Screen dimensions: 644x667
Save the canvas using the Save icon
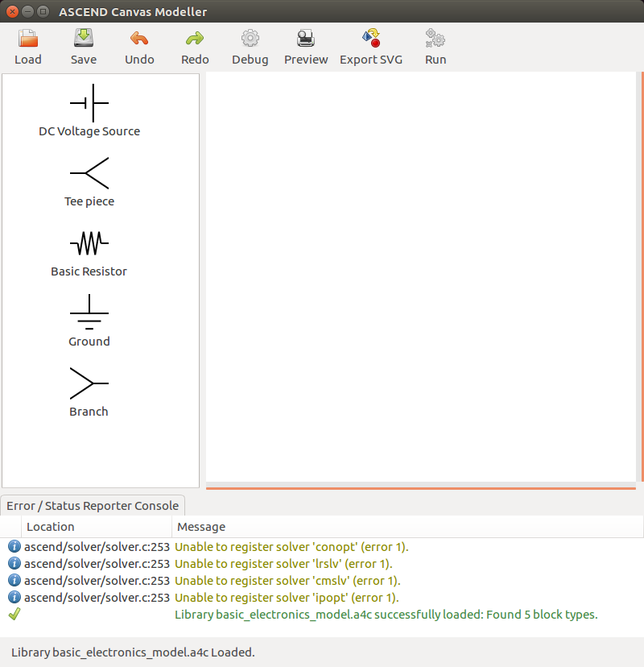pyautogui.click(x=84, y=39)
